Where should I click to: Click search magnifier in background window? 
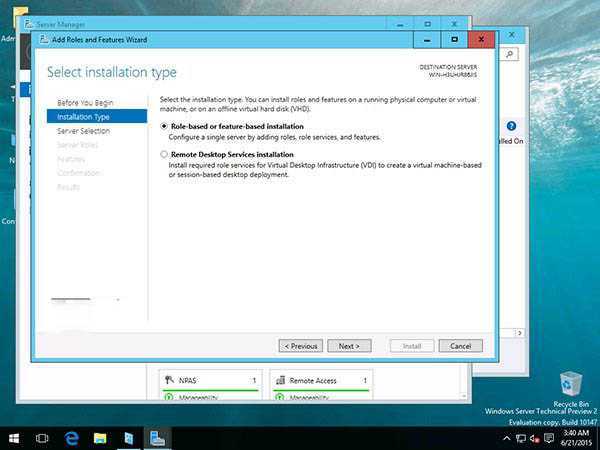(509, 54)
